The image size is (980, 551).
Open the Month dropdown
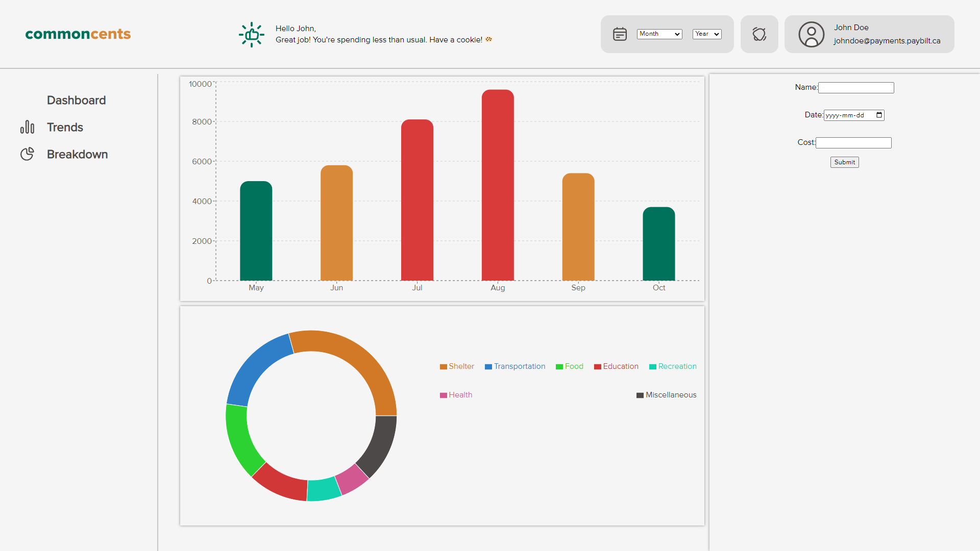(x=659, y=34)
